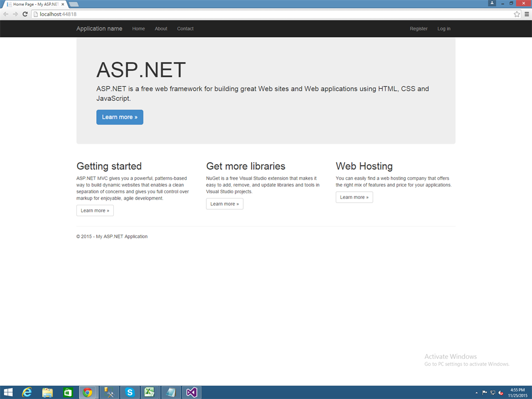
Task: Click the © 2015 footer text
Action: pos(112,236)
